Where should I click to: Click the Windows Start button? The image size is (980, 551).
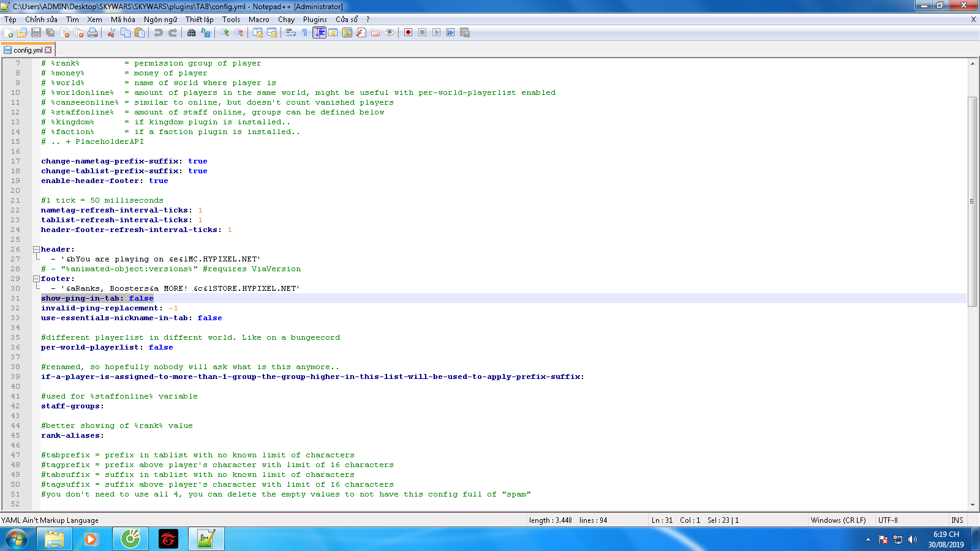[17, 539]
